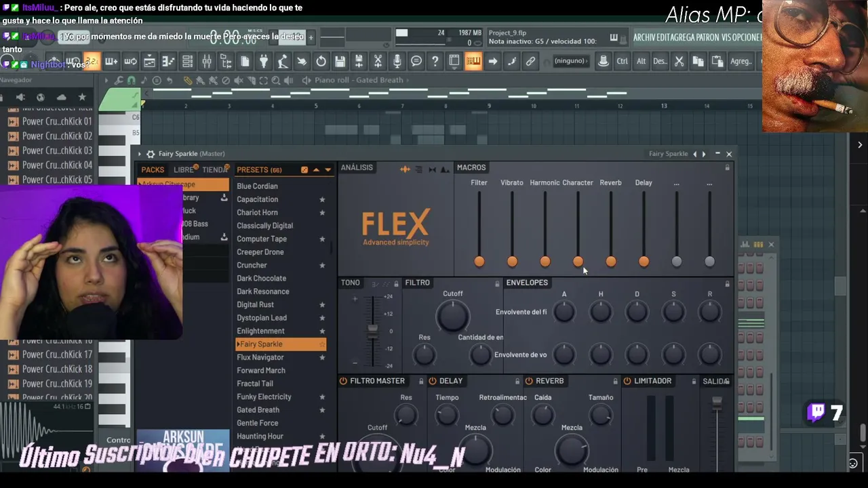Screen dimensions: 868x488
Task: Select the waveform analysis view icon
Action: click(x=405, y=169)
